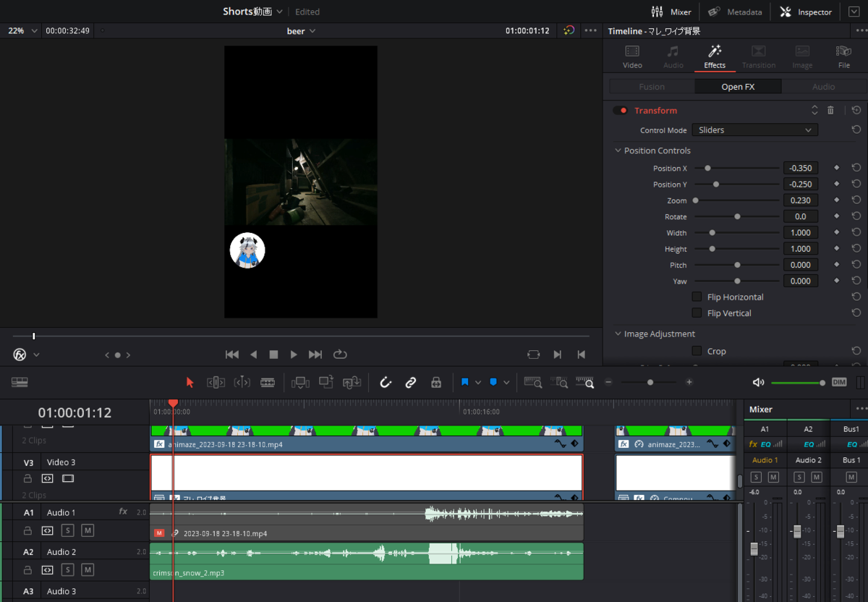Add keyframe for Zoom parameter
Viewport: 868px width, 602px height.
coord(837,200)
